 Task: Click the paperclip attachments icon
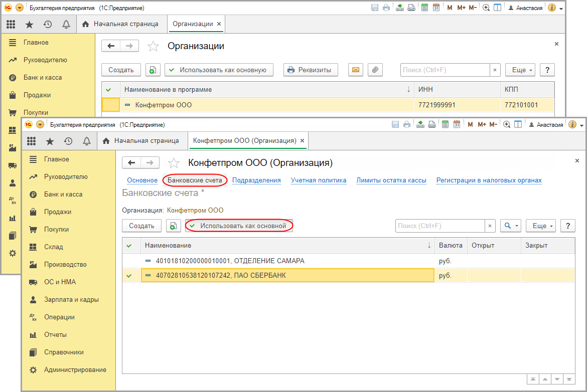tap(375, 70)
